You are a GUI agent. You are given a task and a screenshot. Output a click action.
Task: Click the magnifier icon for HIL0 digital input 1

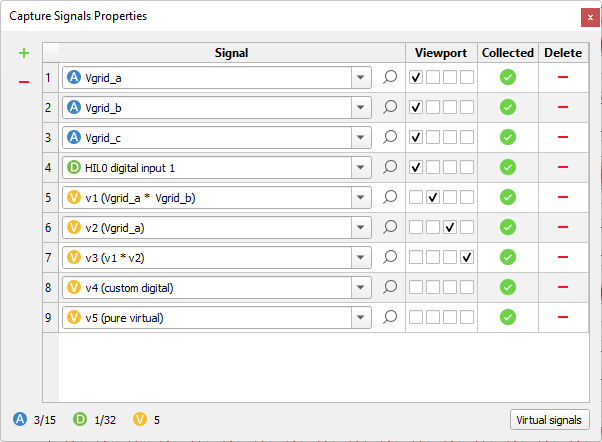[391, 167]
